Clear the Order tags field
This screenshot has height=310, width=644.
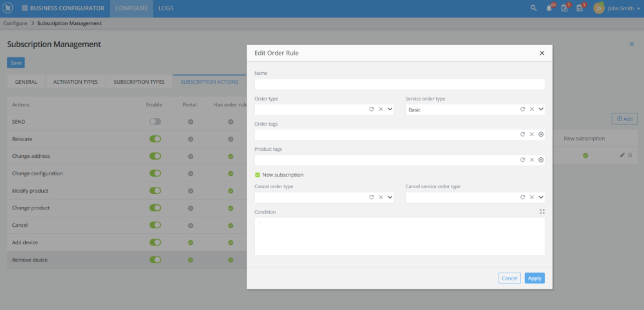(532, 135)
